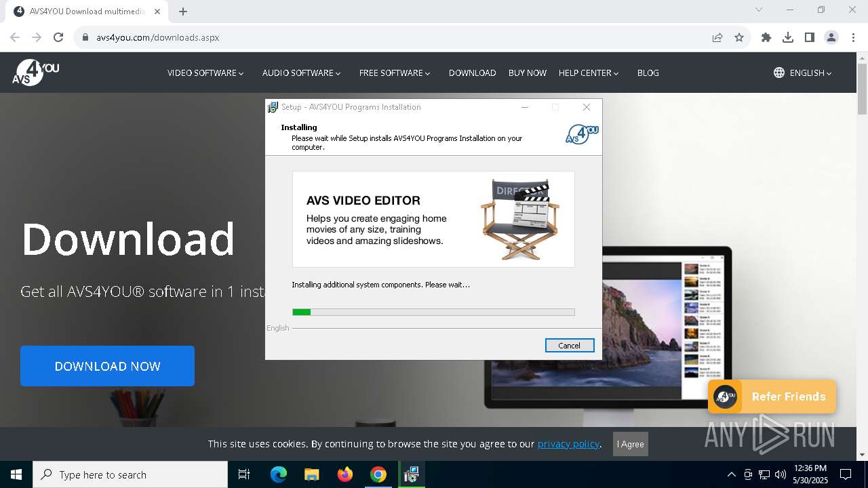Screen dimensions: 868x488
Task: Open the notifications center icon
Action: 846,474
